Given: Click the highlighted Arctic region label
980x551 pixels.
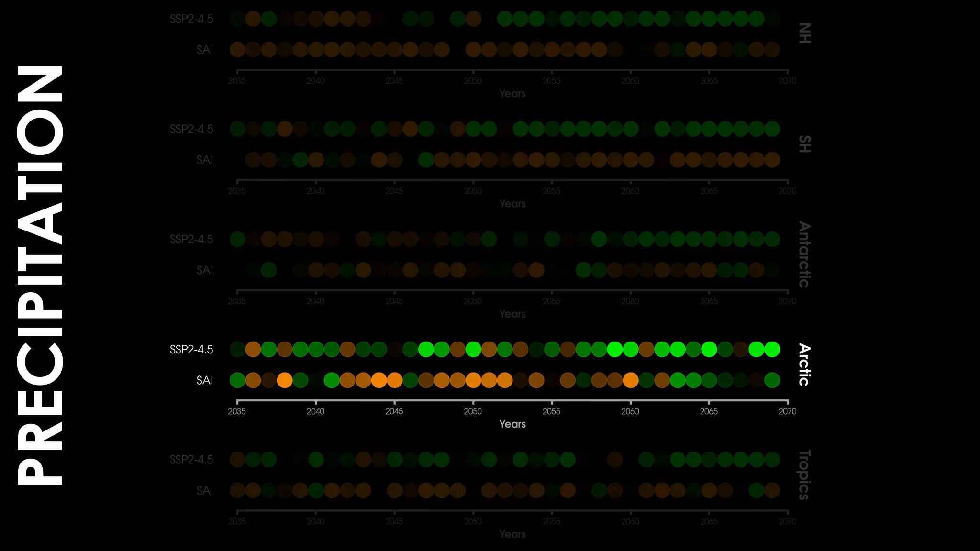Looking at the screenshot, I should pos(805,364).
